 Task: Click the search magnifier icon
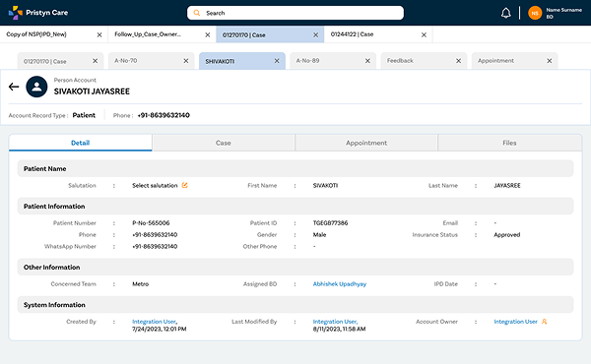tap(197, 13)
